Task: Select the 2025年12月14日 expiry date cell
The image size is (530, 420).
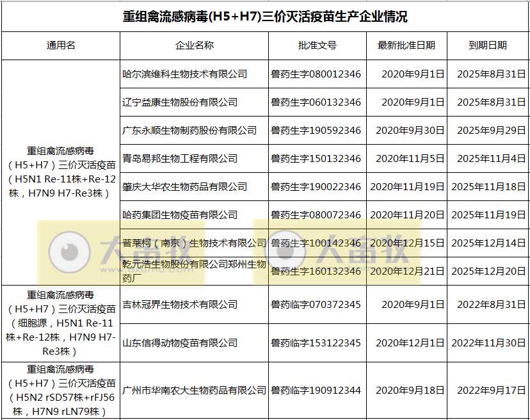Action: (x=488, y=243)
